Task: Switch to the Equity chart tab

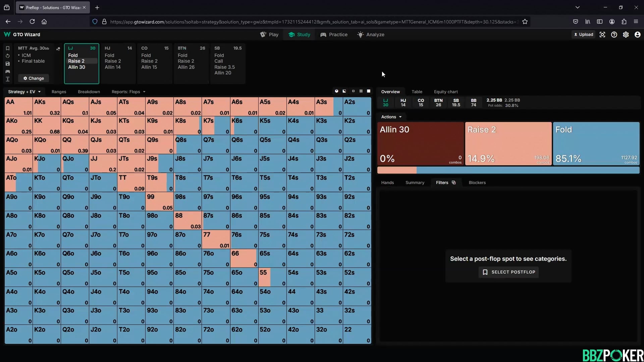Action: [446, 92]
